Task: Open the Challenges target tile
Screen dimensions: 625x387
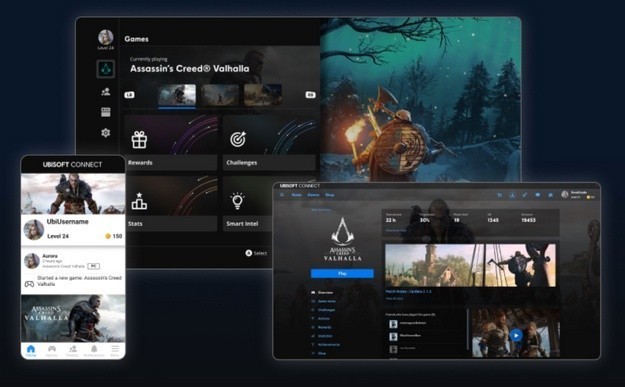Action: point(269,143)
